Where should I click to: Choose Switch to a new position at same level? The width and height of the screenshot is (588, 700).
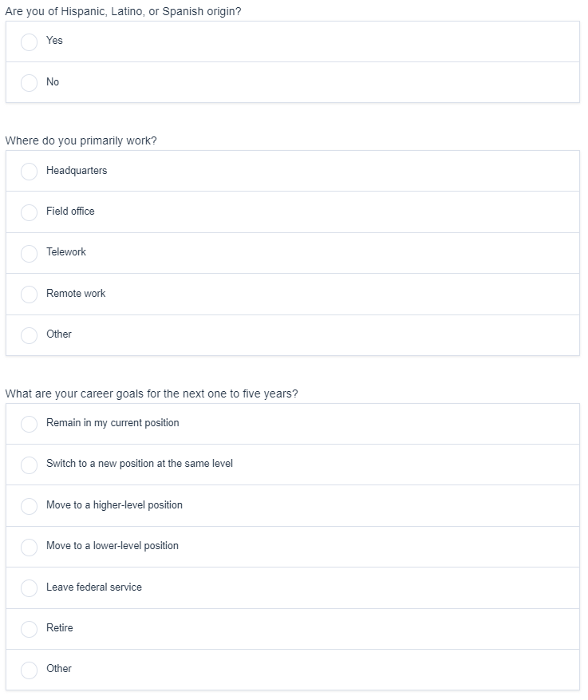[30, 465]
